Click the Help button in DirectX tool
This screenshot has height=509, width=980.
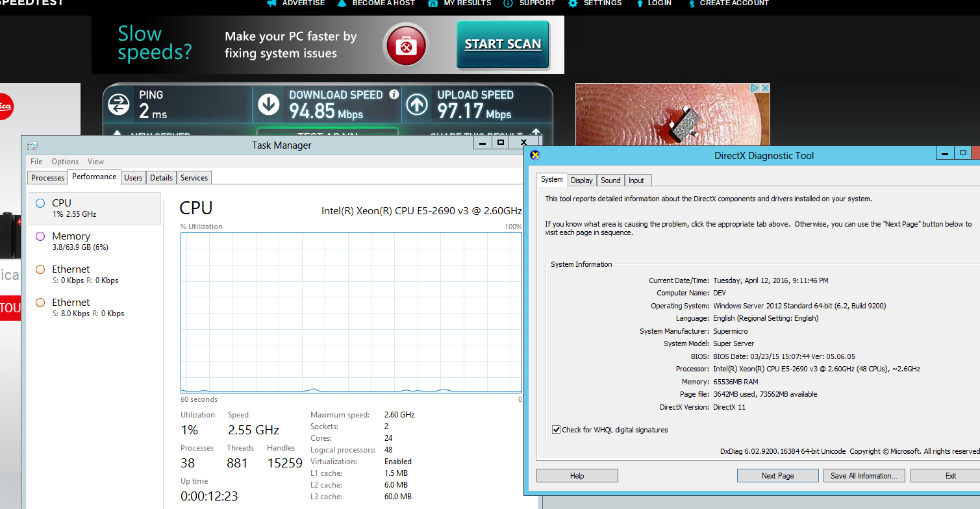(577, 476)
